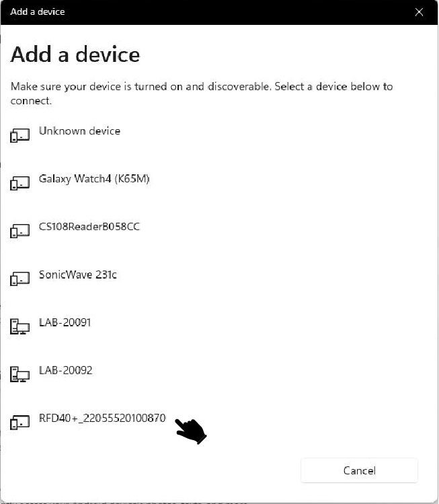439x504 pixels.
Task: Click the Galaxy Watch4 device icon
Action: 19,184
